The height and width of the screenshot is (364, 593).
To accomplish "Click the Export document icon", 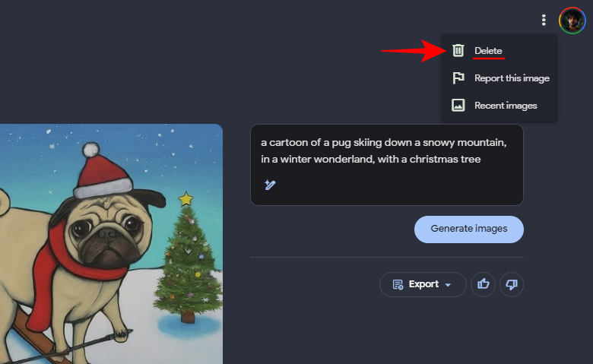I will point(398,285).
